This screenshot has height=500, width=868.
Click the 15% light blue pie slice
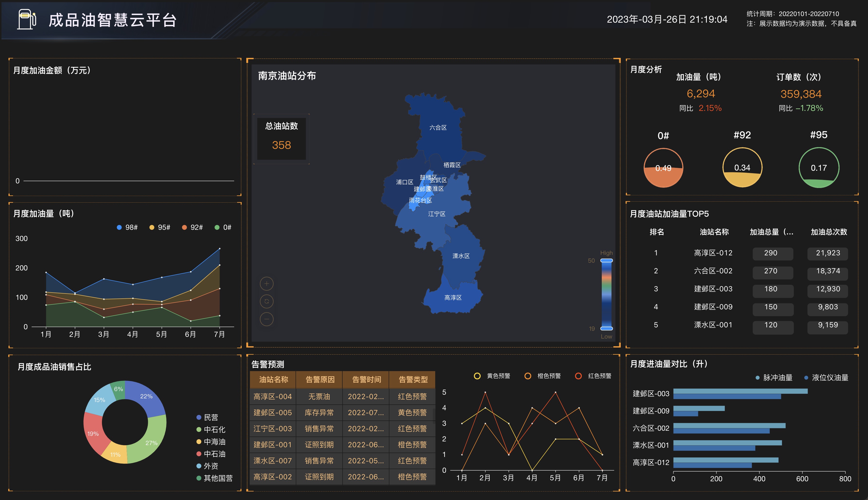coord(99,400)
